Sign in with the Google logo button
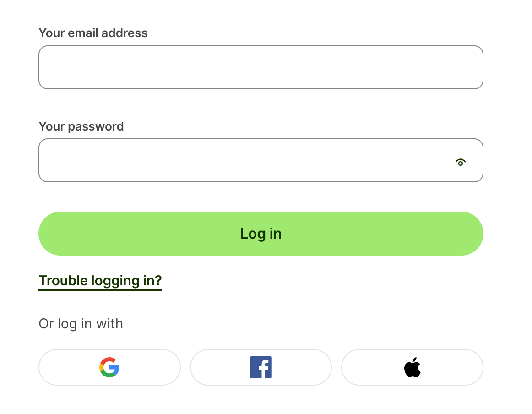Viewport: 532px width, 414px height. (109, 367)
